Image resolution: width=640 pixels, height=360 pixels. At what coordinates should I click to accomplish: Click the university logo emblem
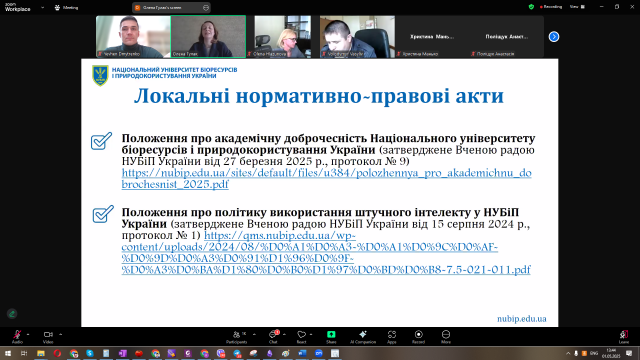pos(100,76)
